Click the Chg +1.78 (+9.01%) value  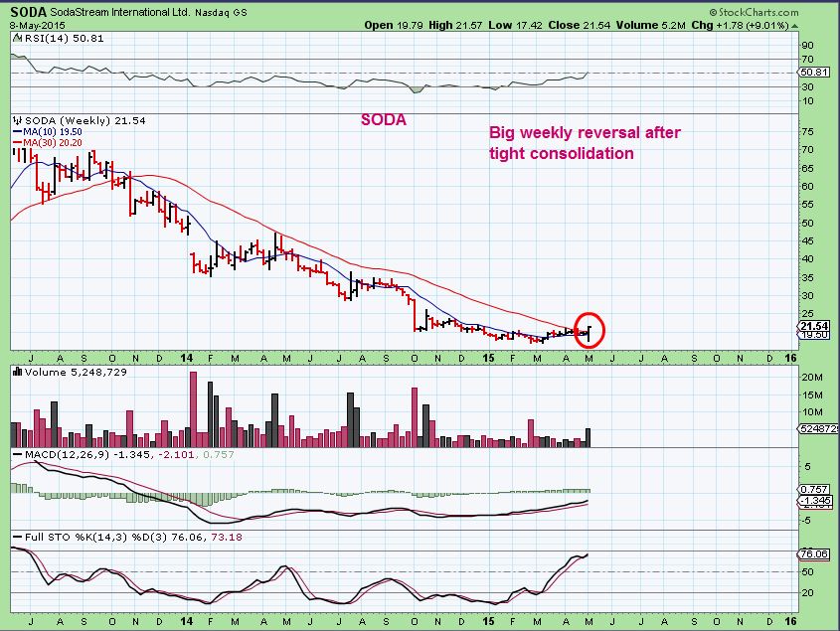(x=740, y=25)
